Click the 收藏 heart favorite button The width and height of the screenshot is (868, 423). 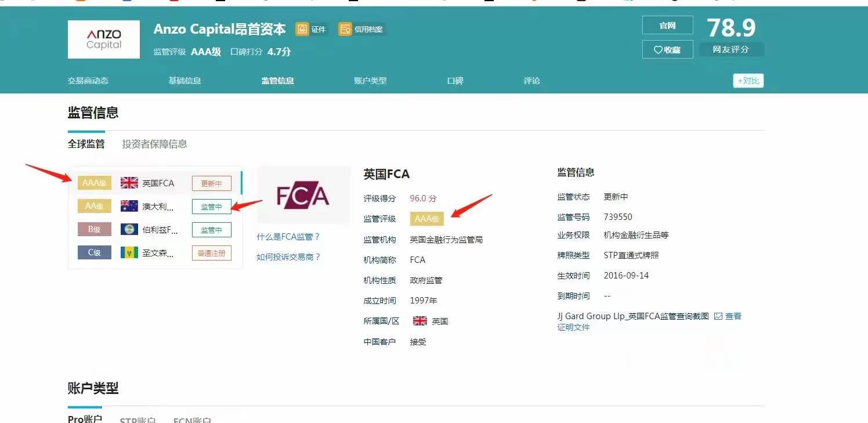click(x=668, y=50)
